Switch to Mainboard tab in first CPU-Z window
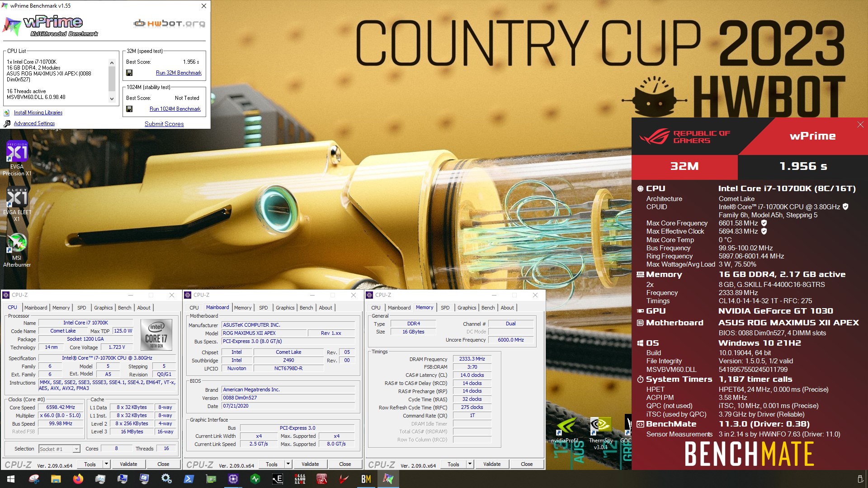 click(36, 308)
